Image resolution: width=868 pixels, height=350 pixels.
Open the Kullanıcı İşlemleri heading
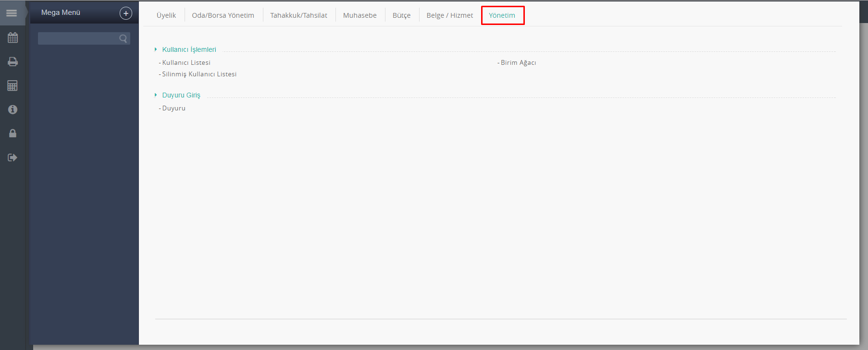189,49
